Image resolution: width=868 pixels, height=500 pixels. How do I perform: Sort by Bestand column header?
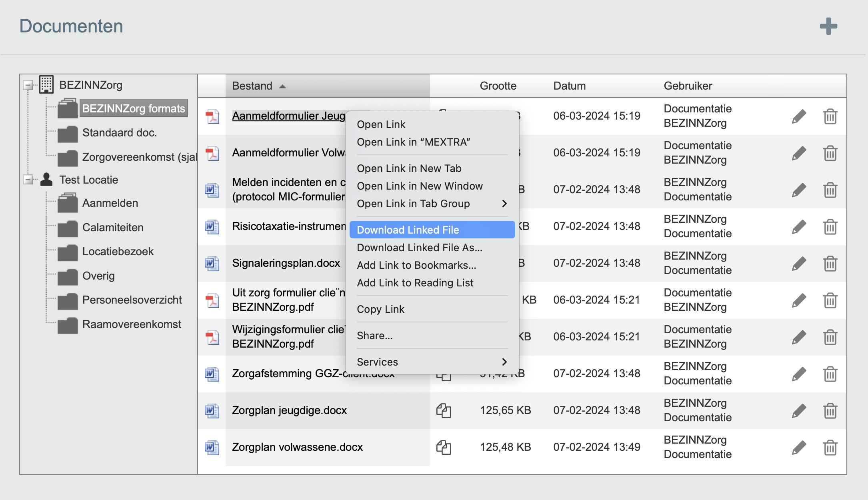click(x=252, y=86)
